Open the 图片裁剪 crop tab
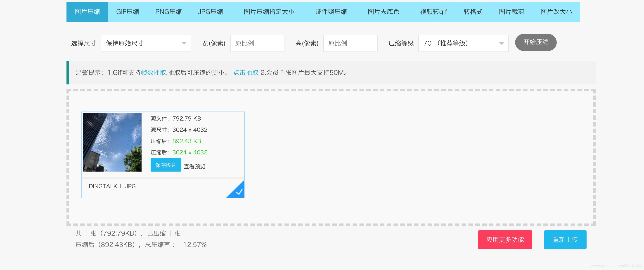This screenshot has width=644, height=270. (x=511, y=12)
